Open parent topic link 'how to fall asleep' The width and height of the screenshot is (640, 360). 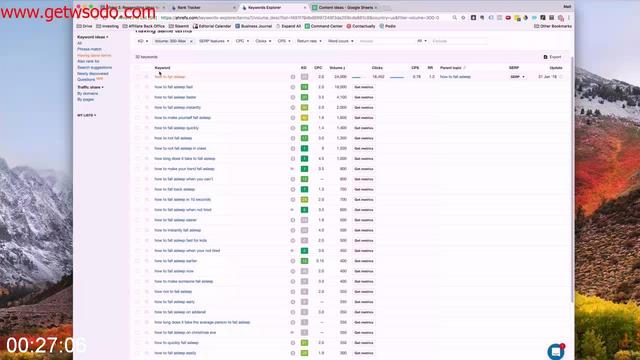point(455,77)
